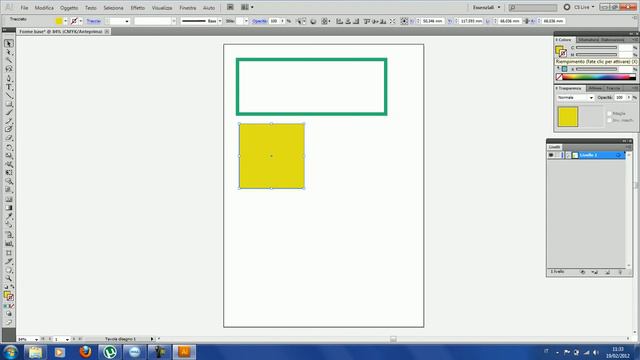
Task: Open the graphic Stile dropdown
Action: coord(246,21)
